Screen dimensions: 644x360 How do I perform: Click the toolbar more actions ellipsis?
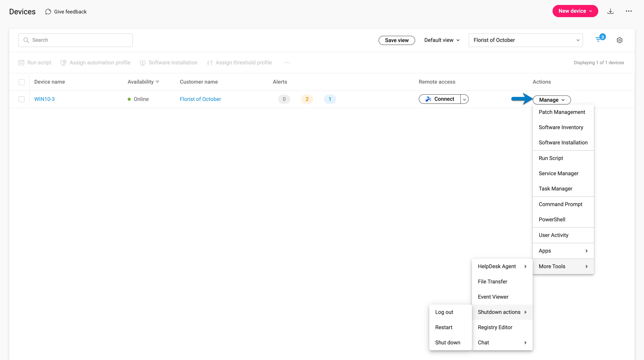[x=287, y=63]
